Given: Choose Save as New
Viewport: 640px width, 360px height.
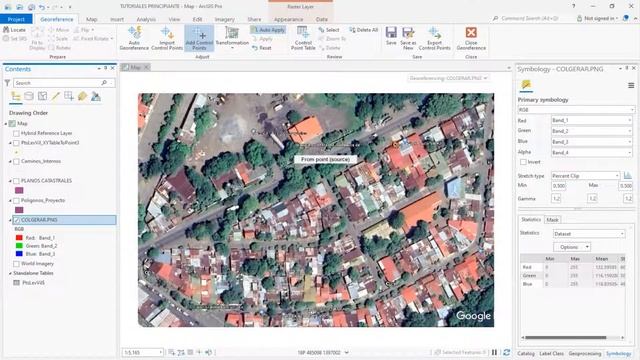Looking at the screenshot, I should click(x=408, y=38).
